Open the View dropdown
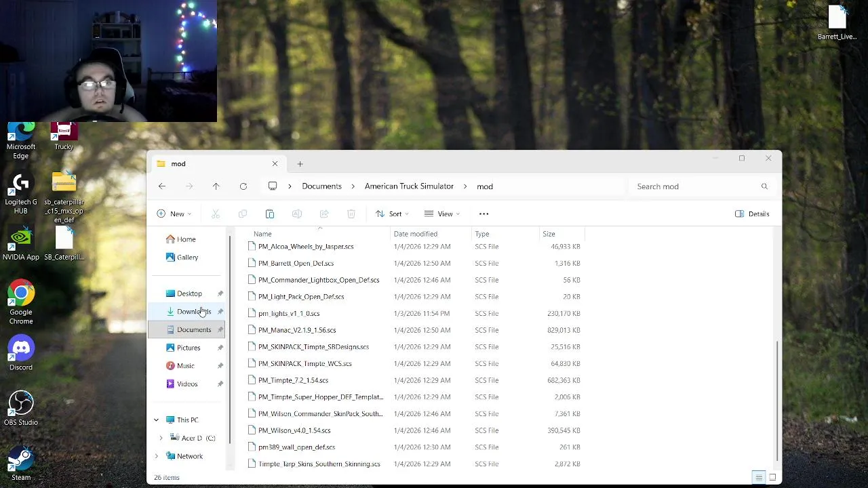The width and height of the screenshot is (868, 488). pyautogui.click(x=442, y=214)
